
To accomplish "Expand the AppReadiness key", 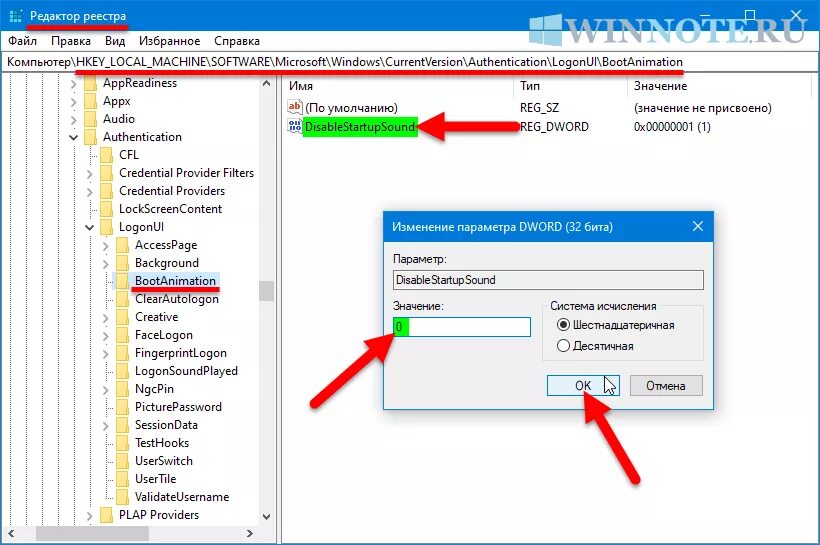I will (x=74, y=84).
